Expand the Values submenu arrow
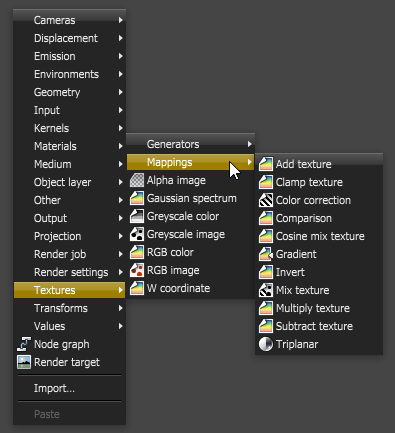Image resolution: width=395 pixels, height=433 pixels. tap(120, 326)
